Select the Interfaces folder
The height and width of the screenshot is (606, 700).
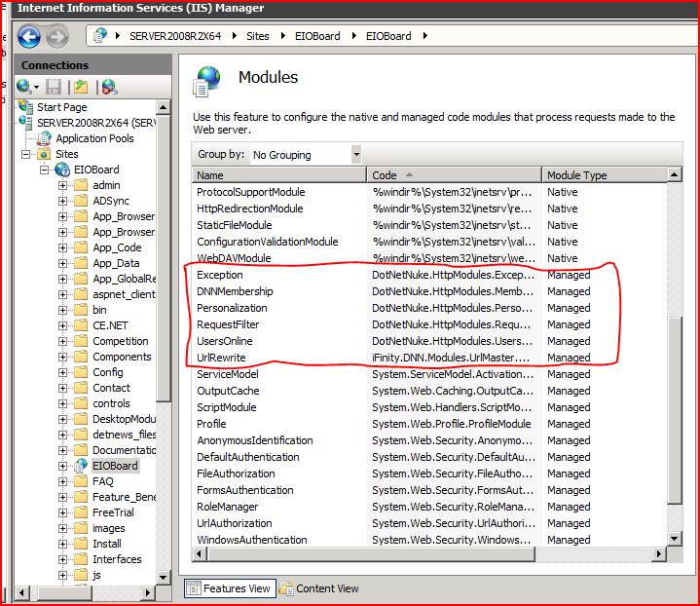pos(117,559)
